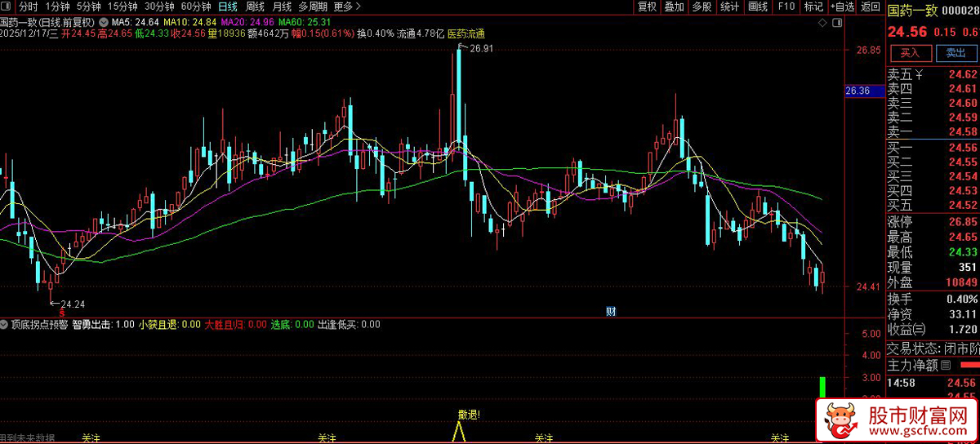This screenshot has height=444, width=980.
Task: Click the 最低 value 24.33
Action: [963, 252]
